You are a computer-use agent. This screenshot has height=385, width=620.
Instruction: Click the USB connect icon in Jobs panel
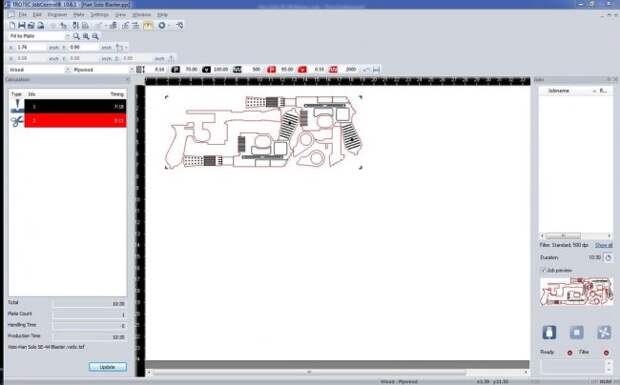[x=549, y=332]
